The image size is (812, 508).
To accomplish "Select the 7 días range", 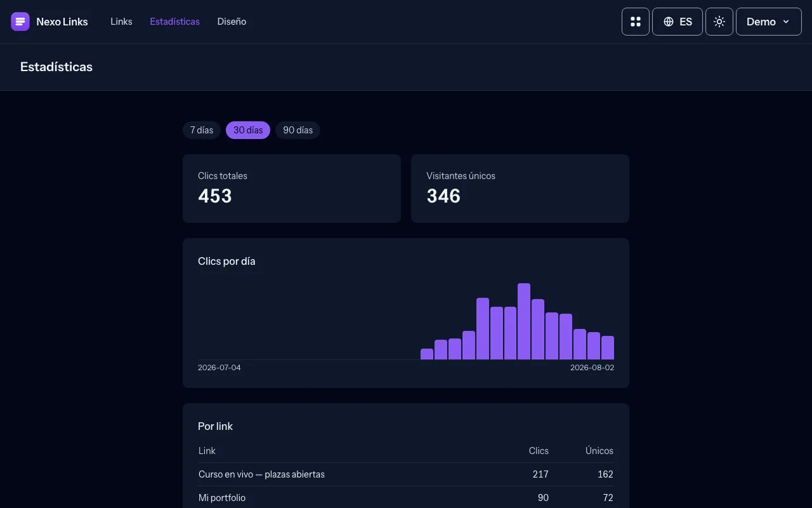I will click(202, 130).
